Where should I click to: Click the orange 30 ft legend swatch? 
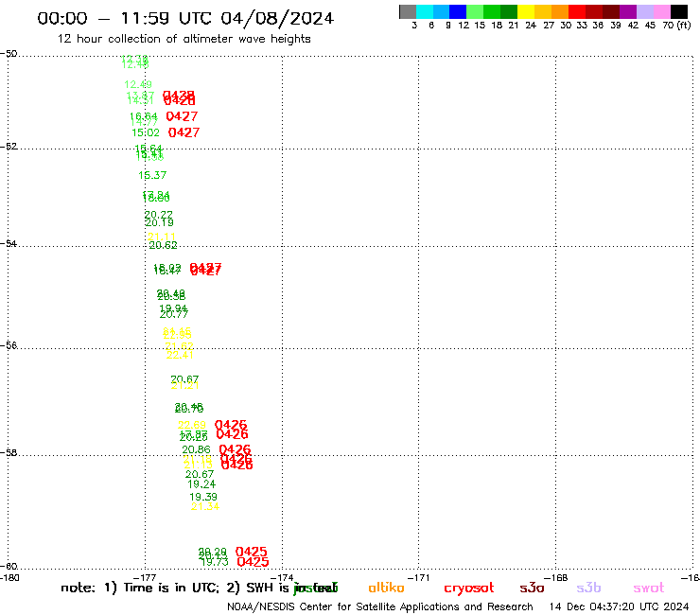pyautogui.click(x=560, y=11)
